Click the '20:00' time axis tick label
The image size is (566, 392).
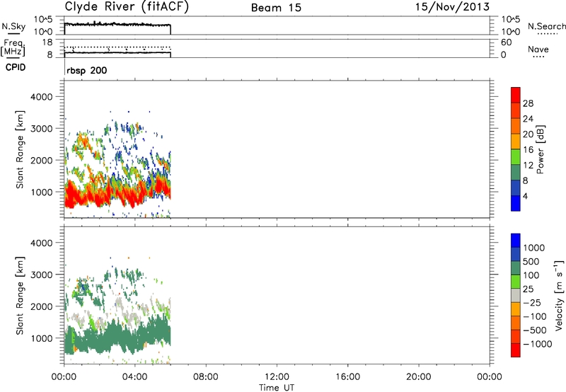[418, 377]
